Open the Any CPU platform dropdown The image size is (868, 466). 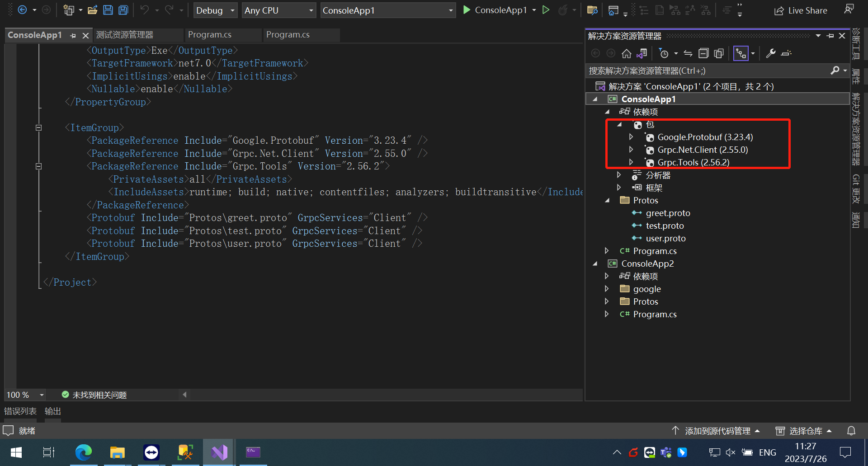point(279,10)
